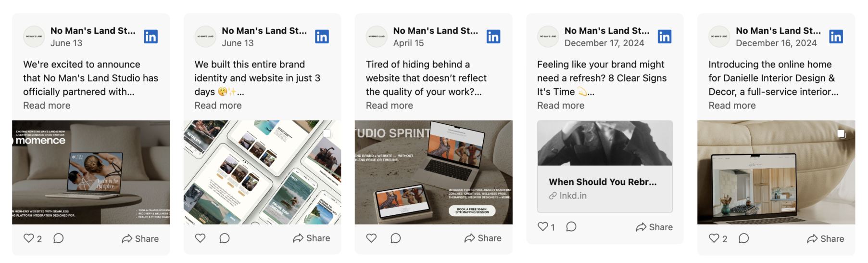
Task: Like the three-day brand identity post
Action: point(200,238)
